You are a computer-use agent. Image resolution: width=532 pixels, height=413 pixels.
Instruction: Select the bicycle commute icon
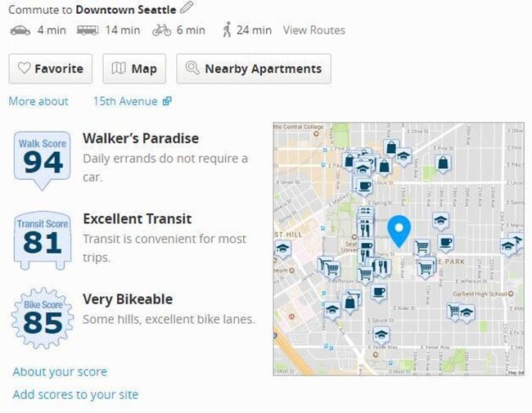[162, 30]
